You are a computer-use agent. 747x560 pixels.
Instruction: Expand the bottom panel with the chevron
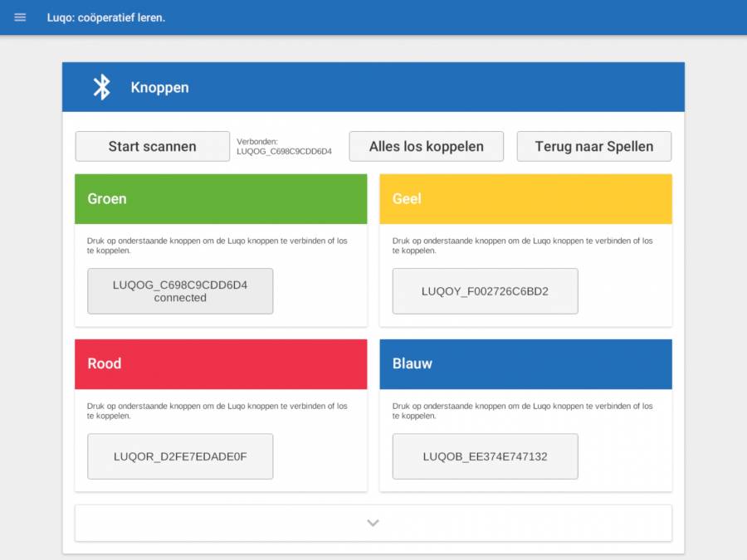coord(373,523)
